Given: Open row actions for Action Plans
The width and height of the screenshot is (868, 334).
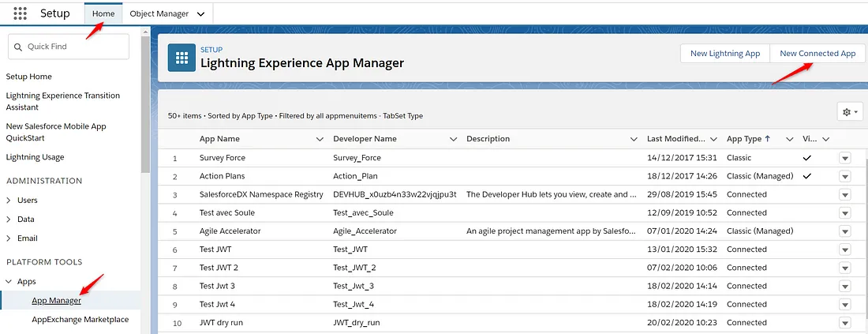Looking at the screenshot, I should pyautogui.click(x=845, y=177).
